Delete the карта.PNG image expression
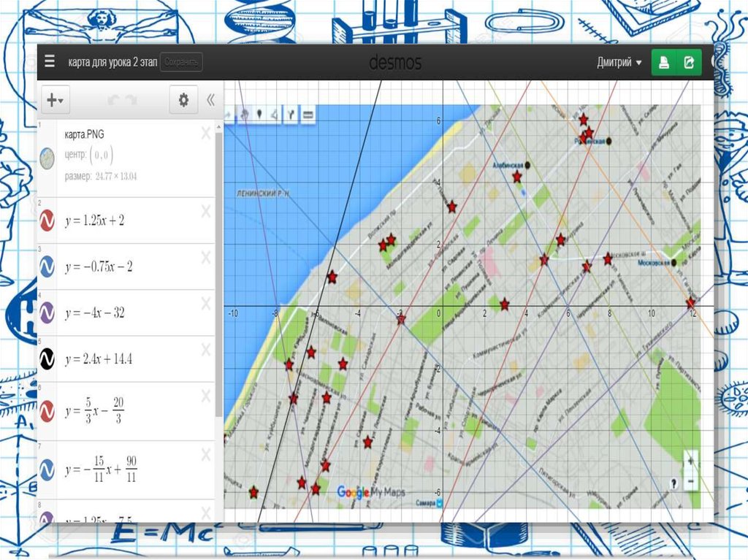748x560 pixels. point(206,132)
